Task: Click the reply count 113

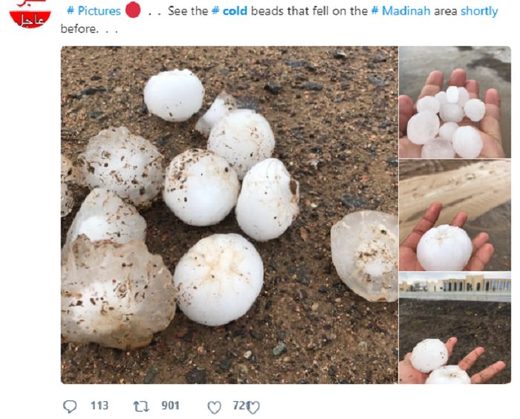Action: pos(99,406)
